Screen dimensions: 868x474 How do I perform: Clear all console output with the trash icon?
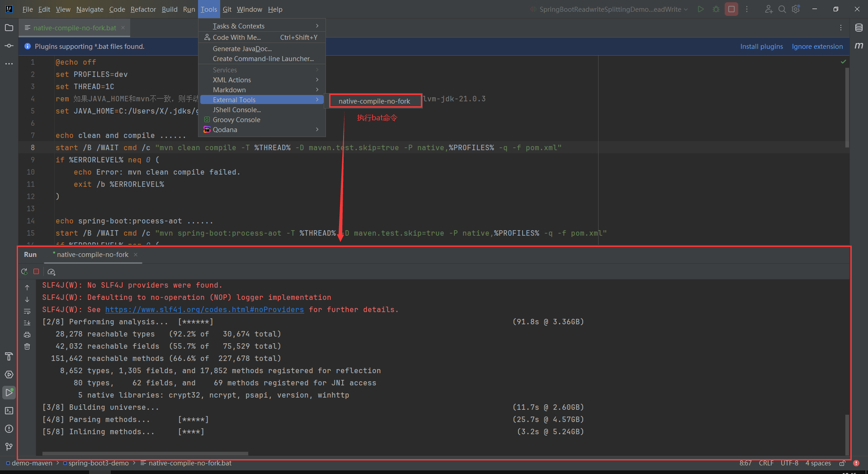tap(27, 346)
